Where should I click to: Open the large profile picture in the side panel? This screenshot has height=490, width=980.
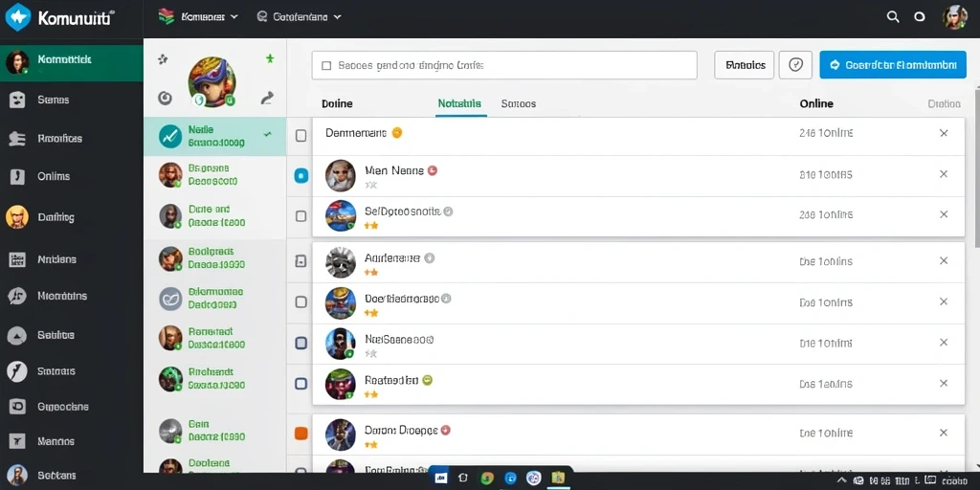(x=212, y=82)
